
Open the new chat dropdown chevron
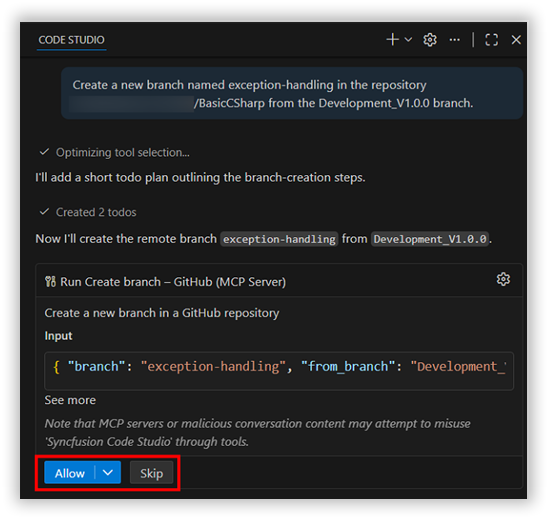click(x=408, y=40)
